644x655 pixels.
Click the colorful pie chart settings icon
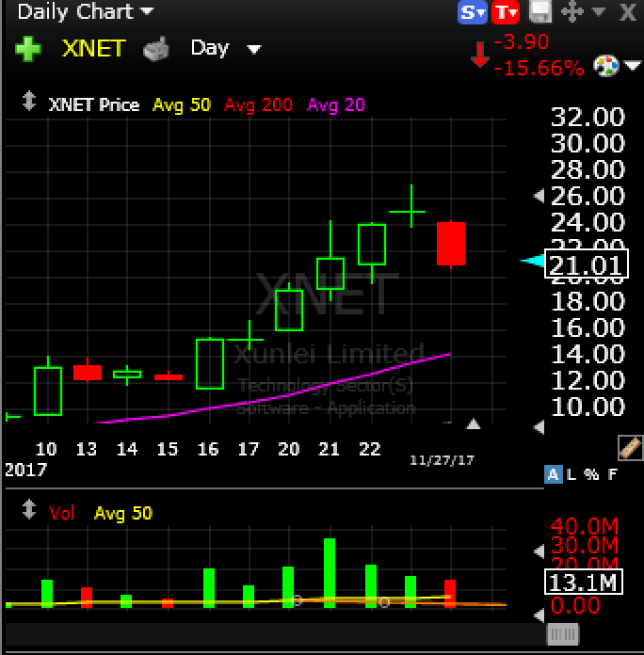coord(606,66)
